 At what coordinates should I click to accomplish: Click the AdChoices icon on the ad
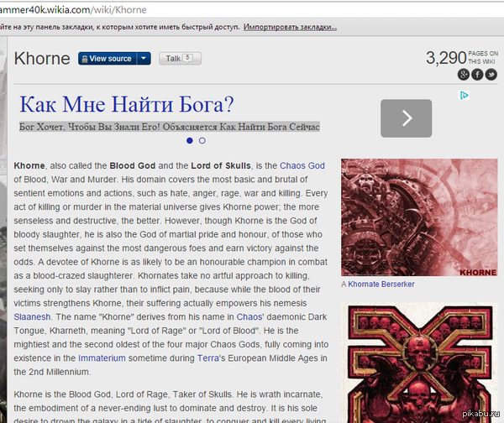click(464, 96)
